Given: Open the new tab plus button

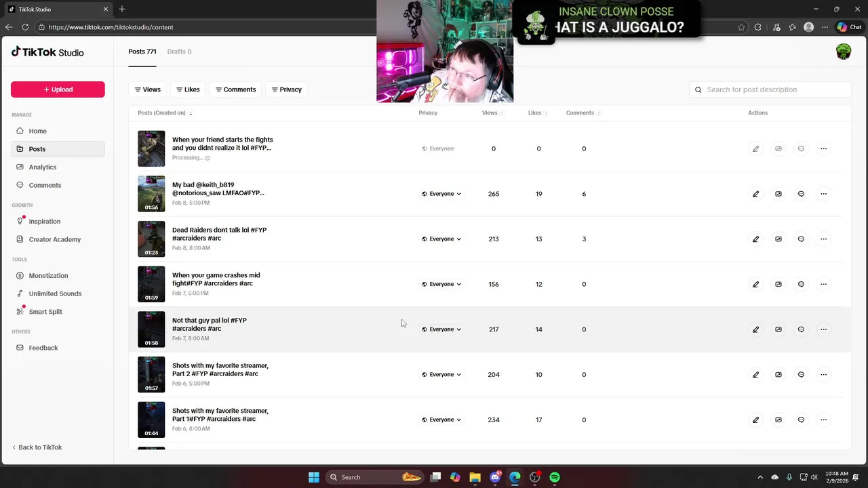Looking at the screenshot, I should [122, 9].
